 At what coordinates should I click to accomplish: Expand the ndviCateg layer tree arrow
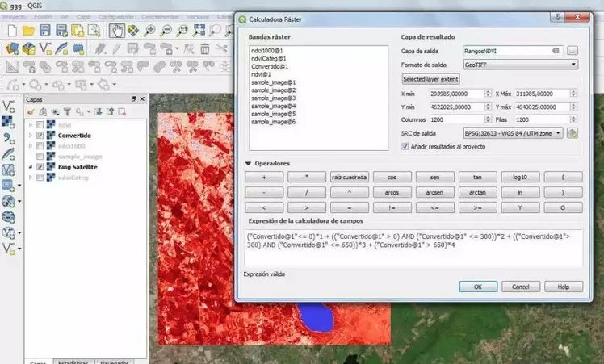click(x=31, y=178)
